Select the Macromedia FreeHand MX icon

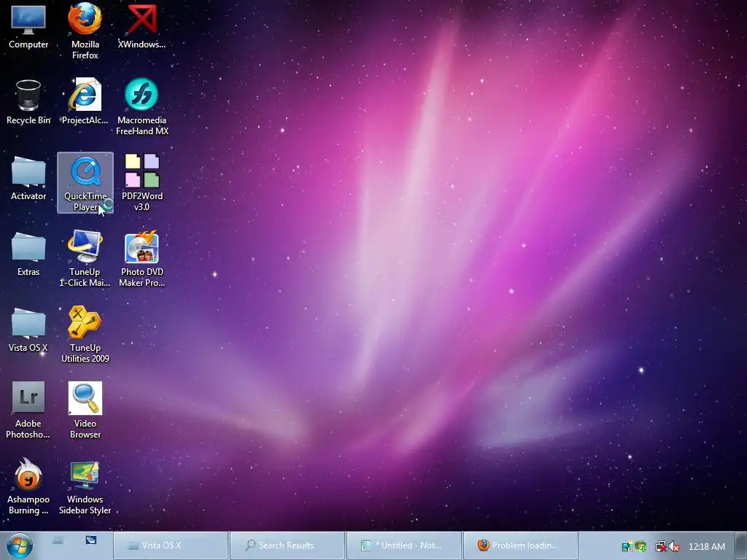pyautogui.click(x=142, y=106)
